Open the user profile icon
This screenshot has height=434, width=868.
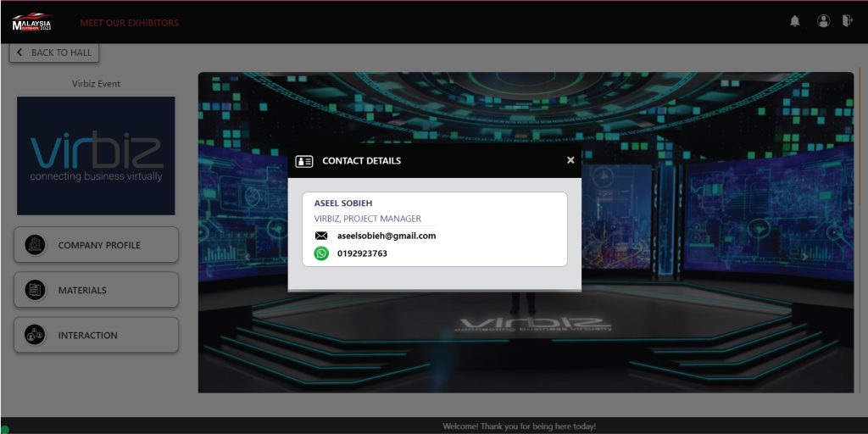click(823, 21)
